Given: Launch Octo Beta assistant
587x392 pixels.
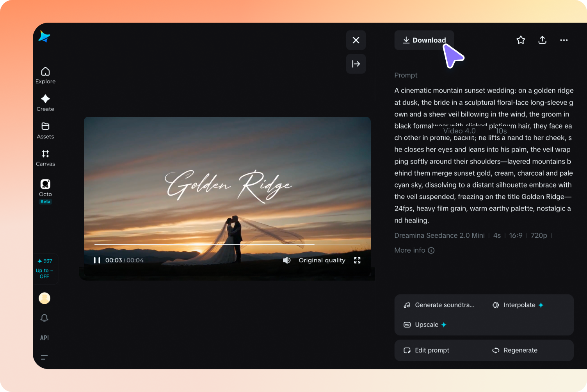Looking at the screenshot, I should point(45,191).
